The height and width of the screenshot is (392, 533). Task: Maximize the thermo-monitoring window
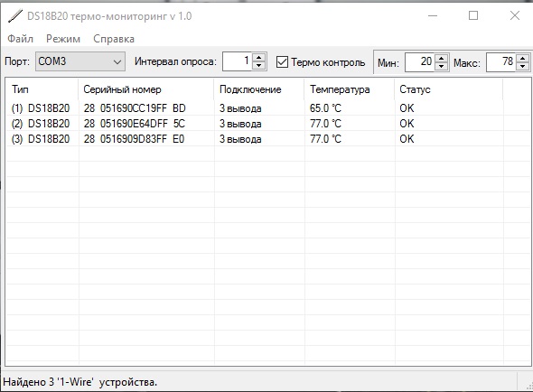coord(473,15)
